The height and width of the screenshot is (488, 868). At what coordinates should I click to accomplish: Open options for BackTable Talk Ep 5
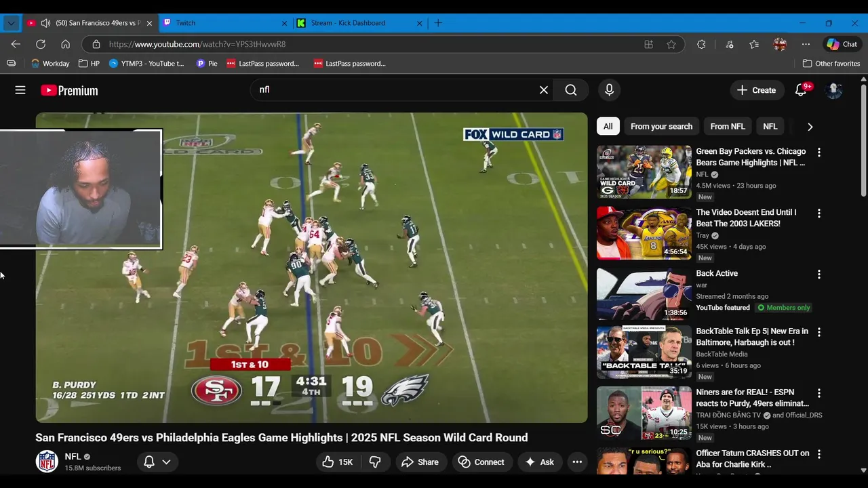click(818, 332)
